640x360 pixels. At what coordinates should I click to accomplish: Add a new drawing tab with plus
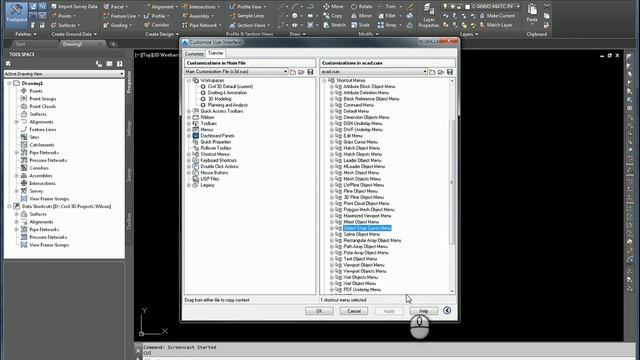tap(113, 44)
